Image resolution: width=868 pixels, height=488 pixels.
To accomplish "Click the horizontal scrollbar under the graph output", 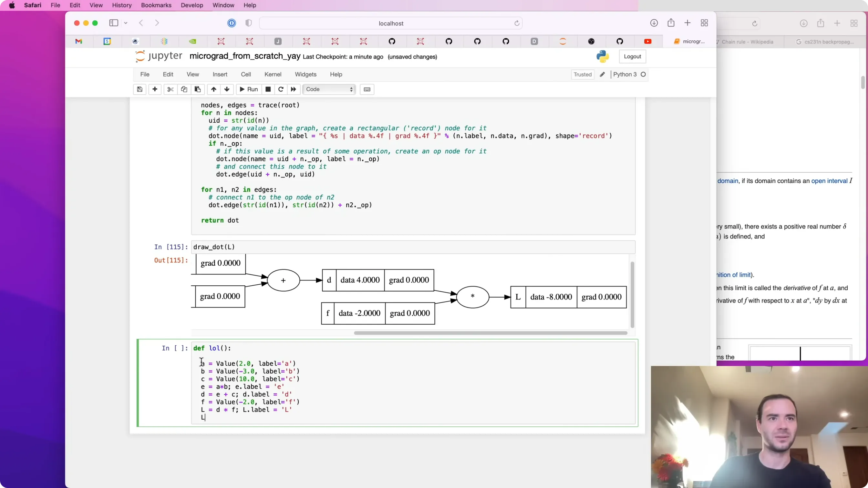I will tap(490, 333).
